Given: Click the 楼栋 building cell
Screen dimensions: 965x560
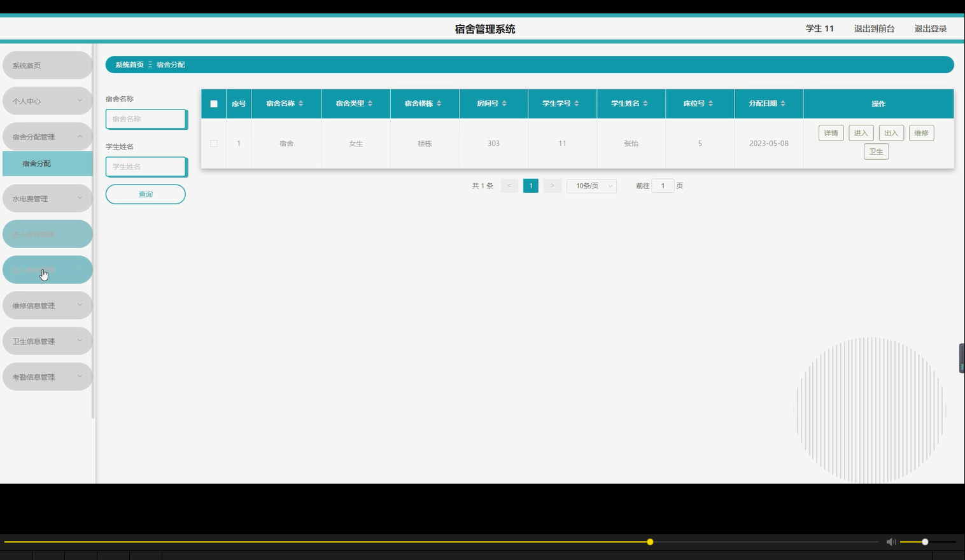Looking at the screenshot, I should [425, 144].
